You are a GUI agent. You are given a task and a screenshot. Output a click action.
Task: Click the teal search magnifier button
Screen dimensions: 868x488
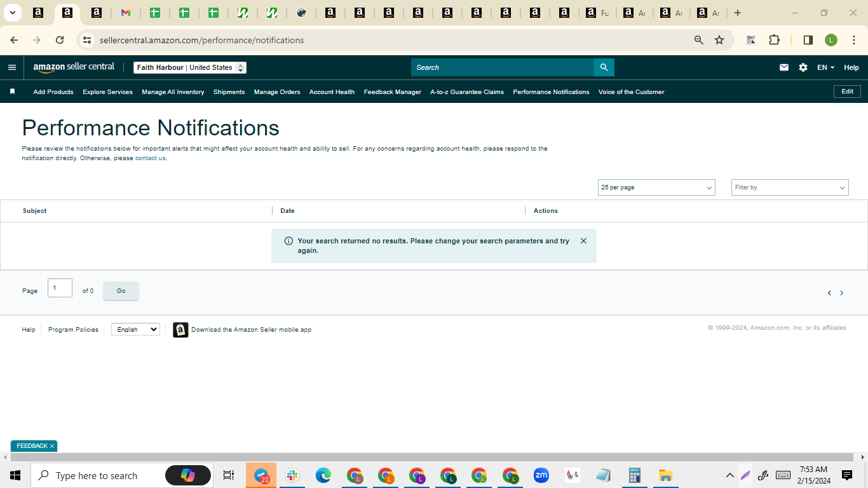click(604, 67)
